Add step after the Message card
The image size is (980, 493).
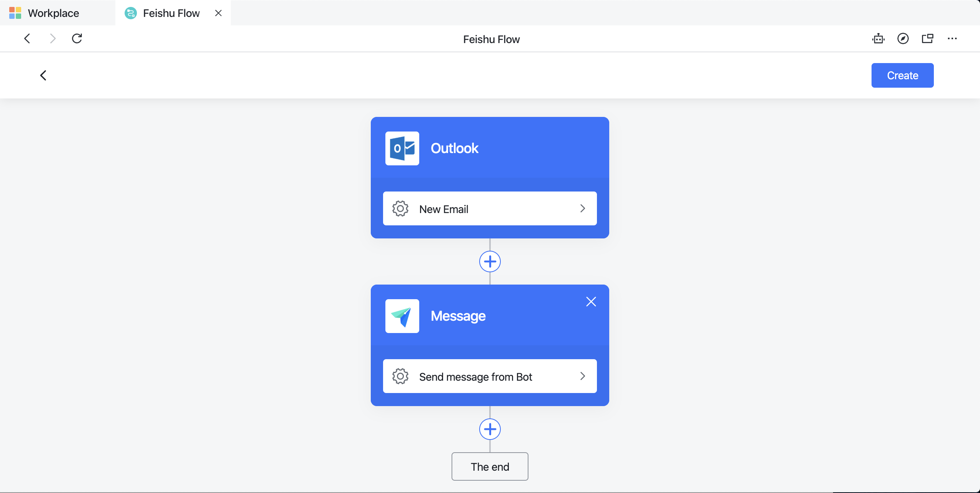[x=490, y=429]
